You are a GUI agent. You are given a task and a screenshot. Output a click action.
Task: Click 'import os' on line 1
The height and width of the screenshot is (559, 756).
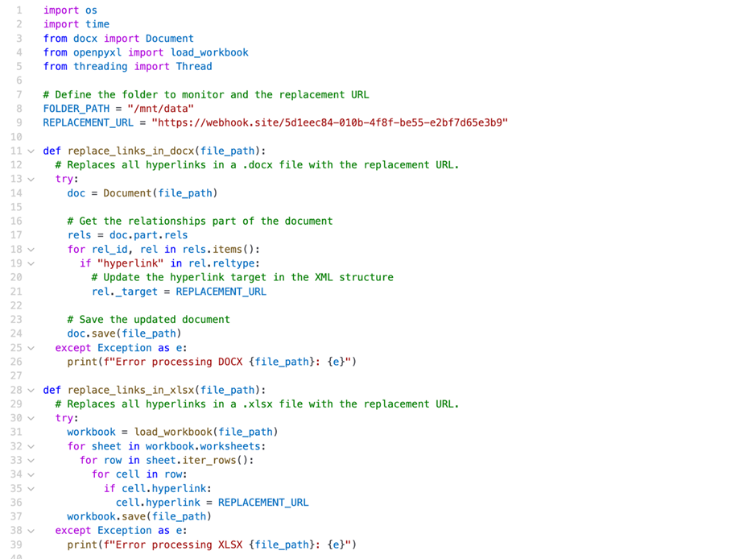tap(70, 10)
